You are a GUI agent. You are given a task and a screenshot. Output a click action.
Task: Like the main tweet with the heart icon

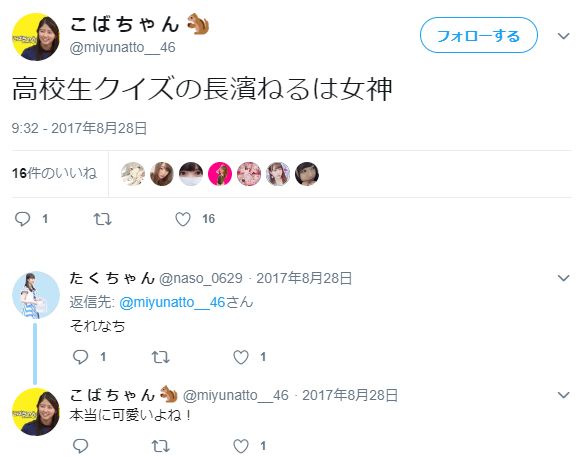(183, 219)
